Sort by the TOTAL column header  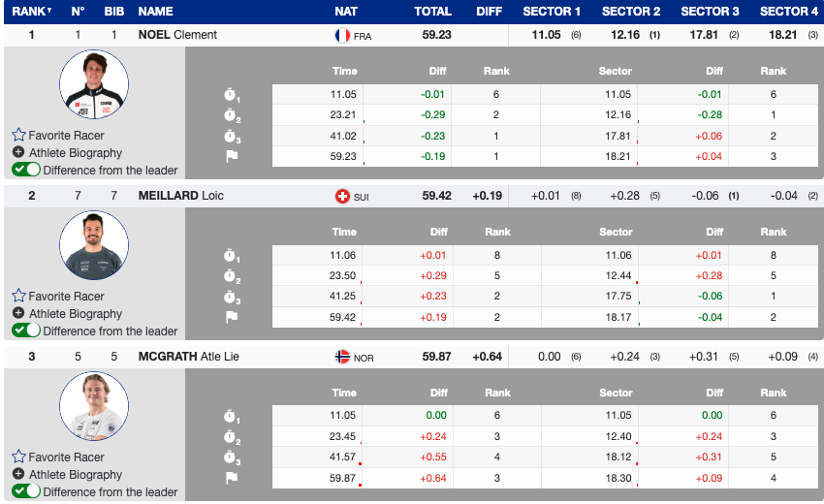432,12
